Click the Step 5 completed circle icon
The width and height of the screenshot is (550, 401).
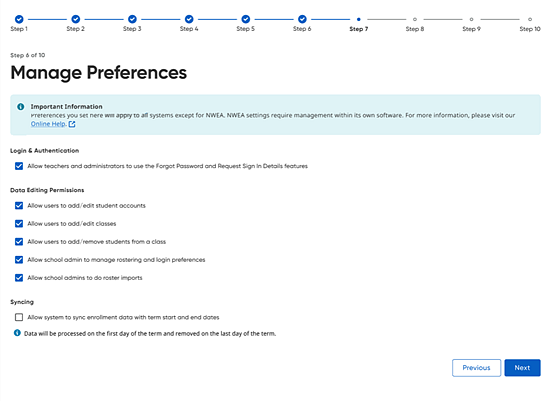[x=246, y=19]
